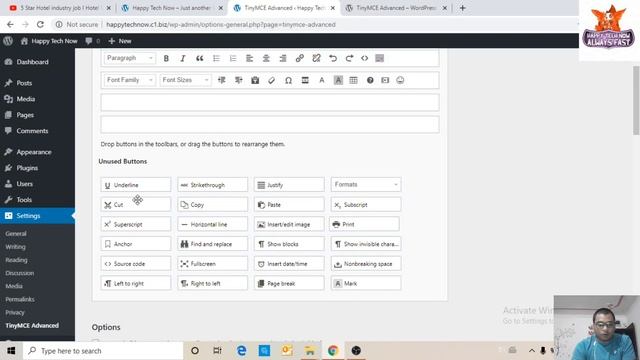Click the page vertical scrollbar
The image size is (640, 360).
636,100
